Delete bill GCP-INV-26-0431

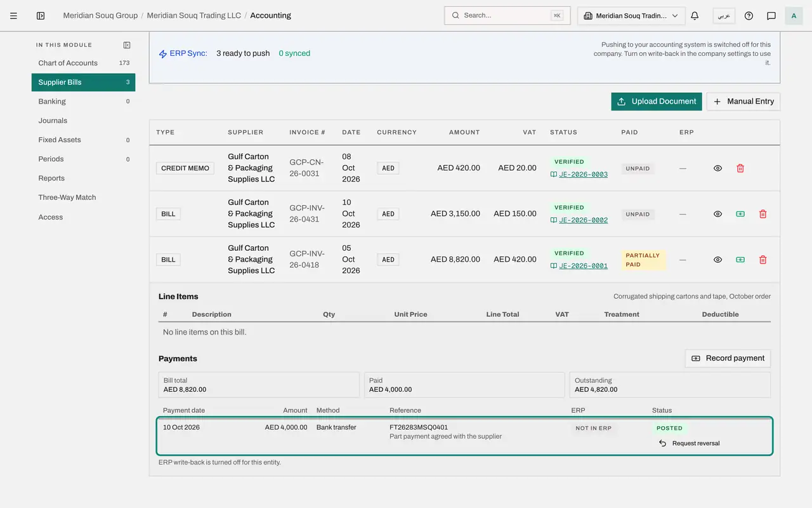pyautogui.click(x=763, y=214)
